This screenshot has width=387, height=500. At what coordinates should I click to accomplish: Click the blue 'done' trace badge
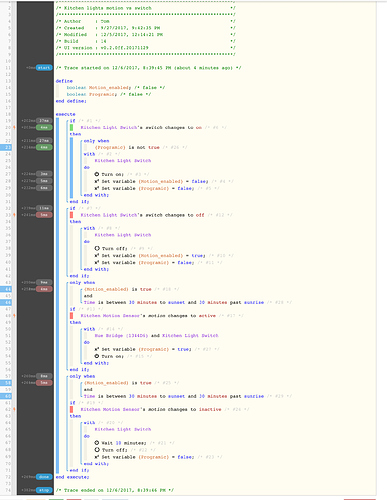pyautogui.click(x=44, y=477)
